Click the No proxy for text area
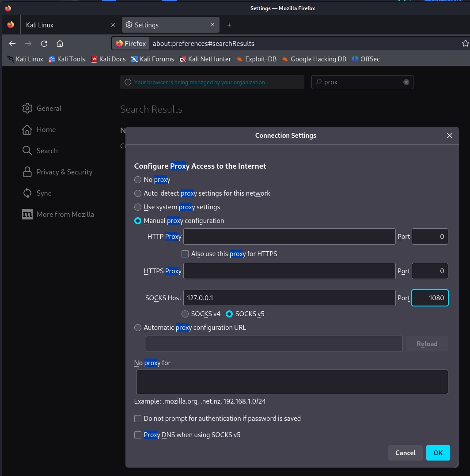Screen dimensions: 470x476 pyautogui.click(x=292, y=382)
